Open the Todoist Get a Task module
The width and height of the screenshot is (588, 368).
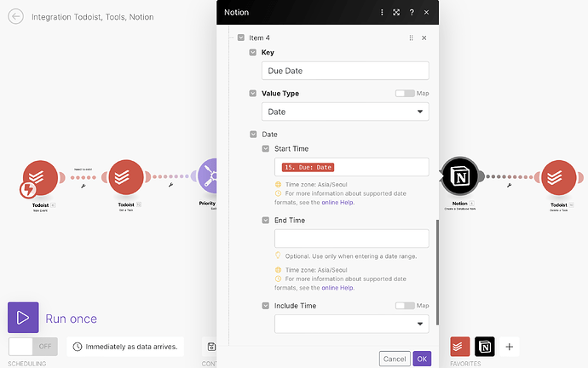click(126, 177)
